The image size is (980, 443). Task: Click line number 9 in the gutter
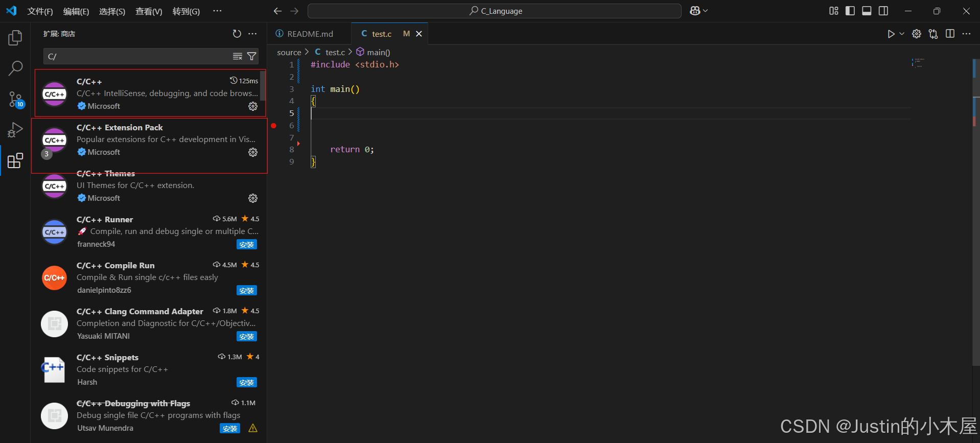292,161
